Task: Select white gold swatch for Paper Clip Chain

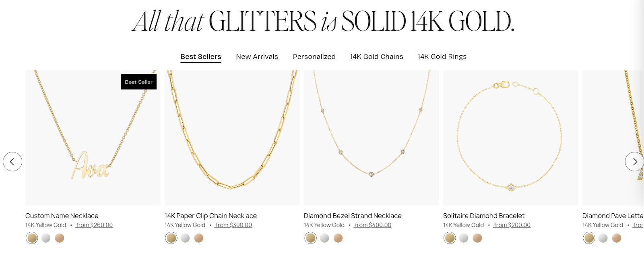Action: 185,238
